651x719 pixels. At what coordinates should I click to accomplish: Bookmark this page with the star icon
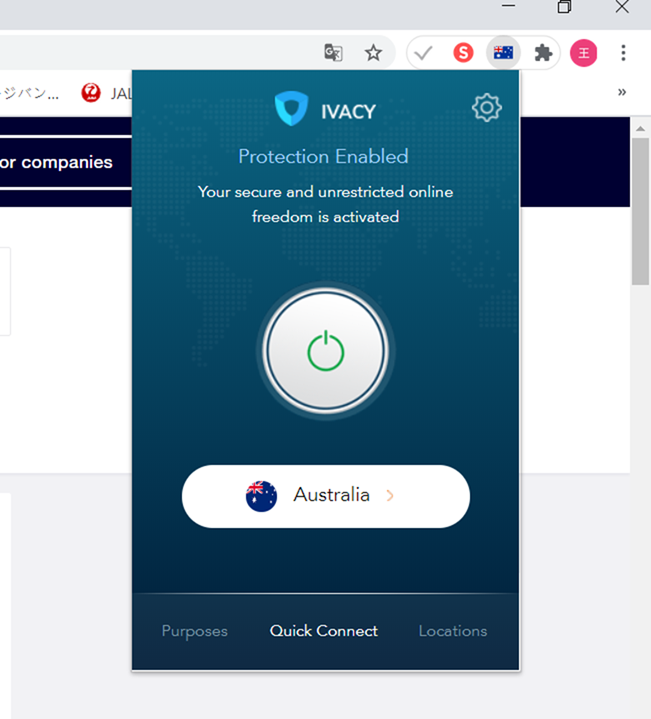coord(373,53)
